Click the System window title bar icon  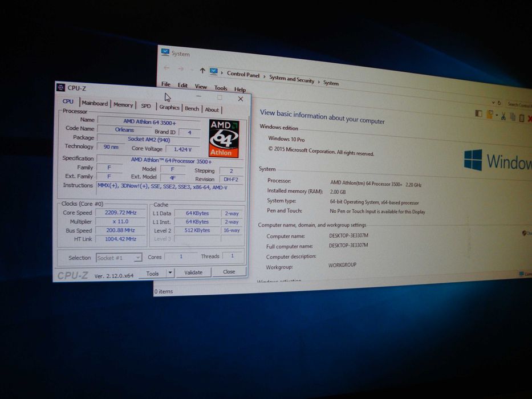165,52
